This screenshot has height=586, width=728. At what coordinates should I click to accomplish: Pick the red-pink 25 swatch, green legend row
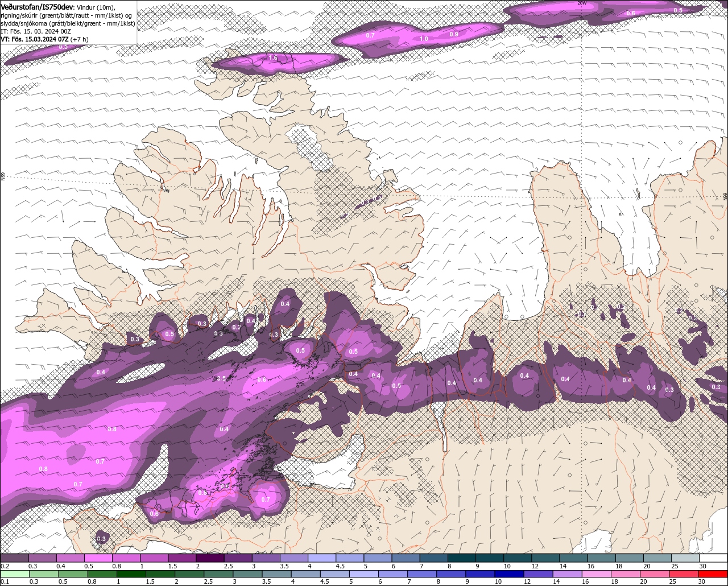[684, 573]
